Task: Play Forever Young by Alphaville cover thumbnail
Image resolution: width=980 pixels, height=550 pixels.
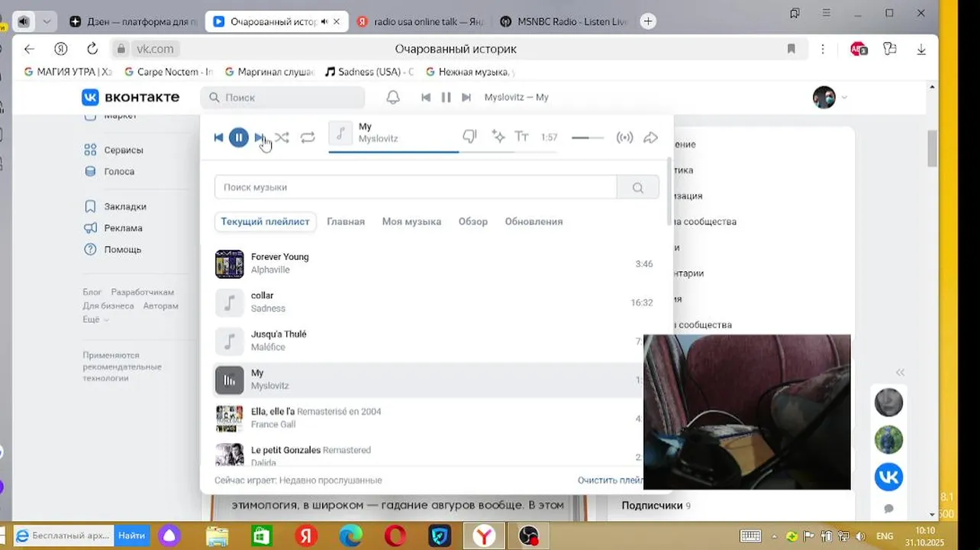Action: pyautogui.click(x=230, y=264)
